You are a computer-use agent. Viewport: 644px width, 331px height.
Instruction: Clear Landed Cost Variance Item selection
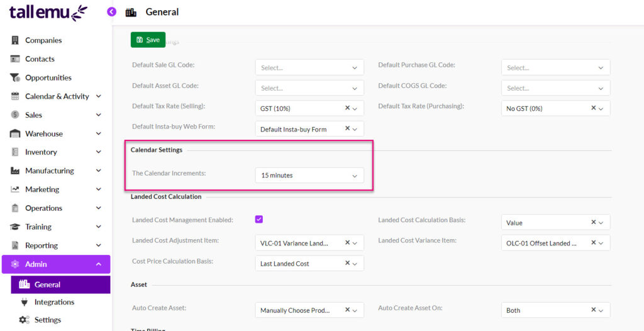(594, 243)
